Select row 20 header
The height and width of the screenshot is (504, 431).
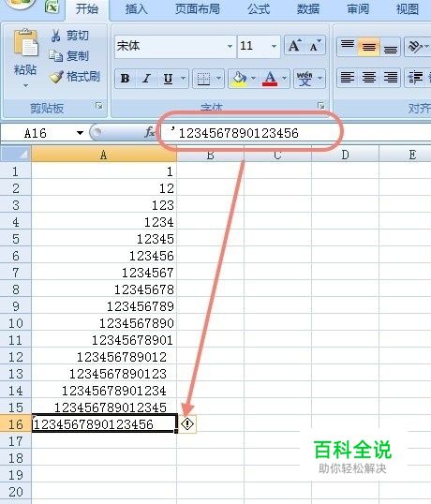(15, 492)
